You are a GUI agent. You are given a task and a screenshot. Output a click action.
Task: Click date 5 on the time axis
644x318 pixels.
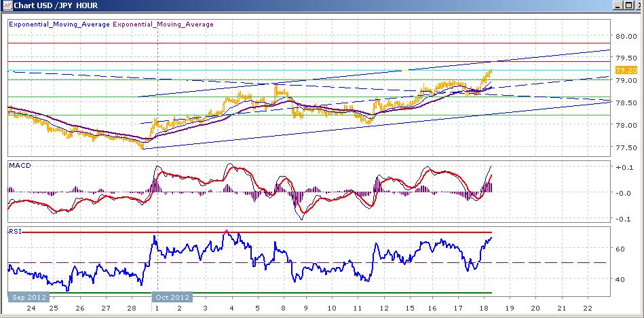pos(257,308)
